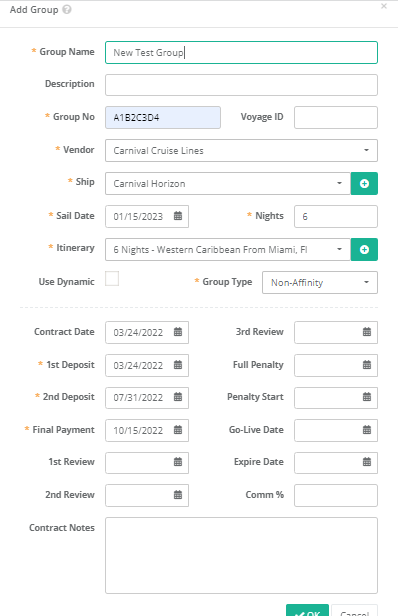Toggle the Use Dynamic checkbox
The height and width of the screenshot is (616, 398).
coord(112,279)
